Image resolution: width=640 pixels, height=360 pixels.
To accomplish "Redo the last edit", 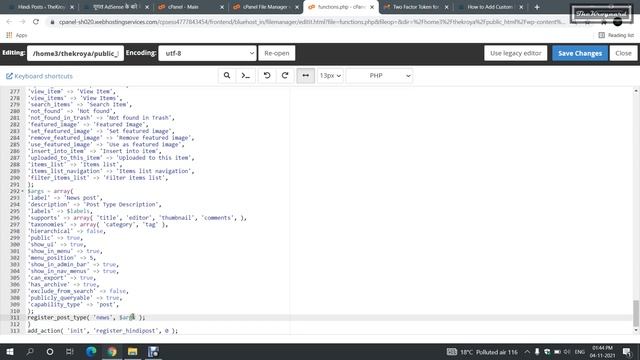I will click(285, 76).
